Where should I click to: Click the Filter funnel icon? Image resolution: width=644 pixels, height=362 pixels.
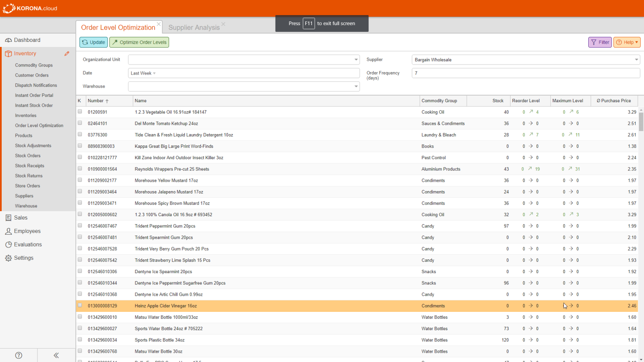point(594,42)
